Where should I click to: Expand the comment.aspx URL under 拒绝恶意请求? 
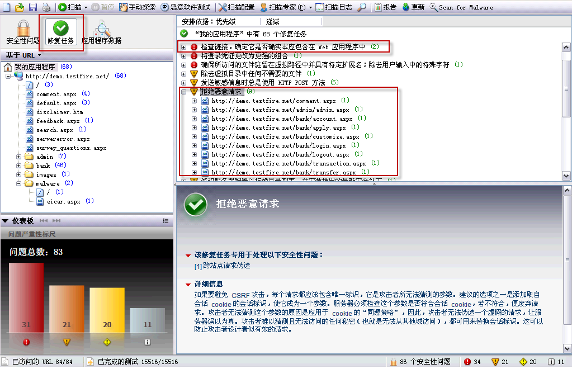194,101
